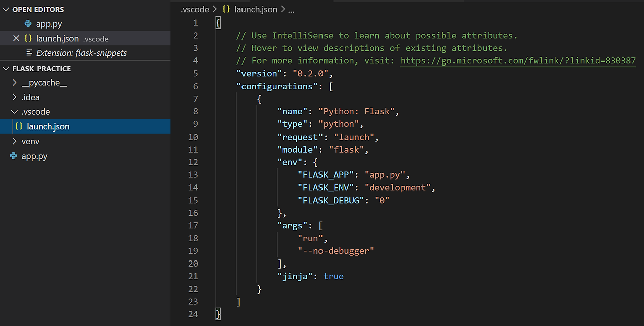Select the highlighted launch.json tree item
Screen dimensions: 644x326
tap(48, 126)
